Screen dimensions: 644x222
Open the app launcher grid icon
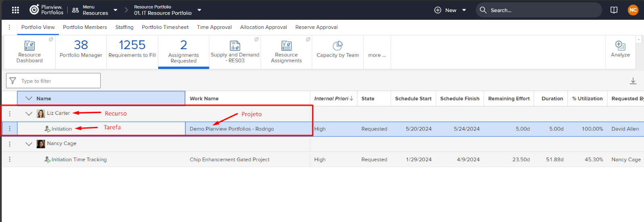(x=15, y=10)
